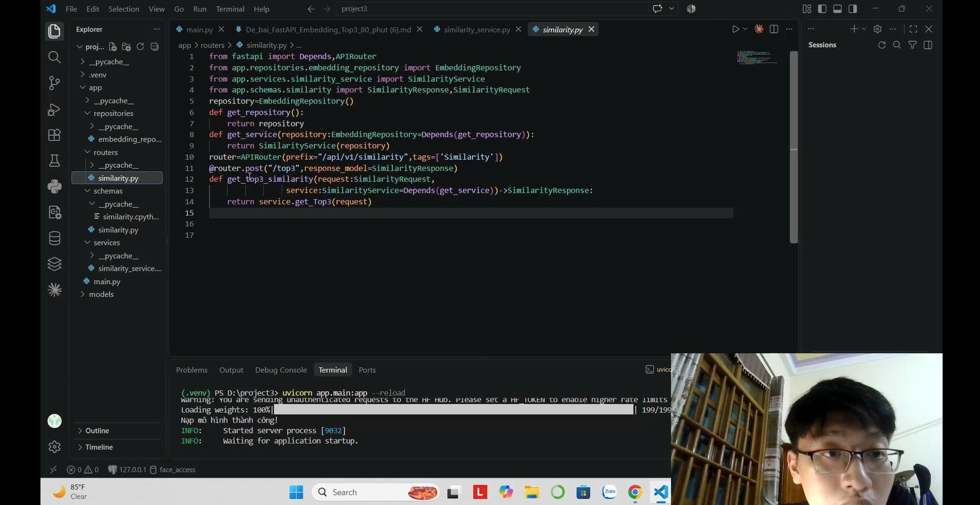Click the Claude icon in editor toolbar

pos(759,29)
